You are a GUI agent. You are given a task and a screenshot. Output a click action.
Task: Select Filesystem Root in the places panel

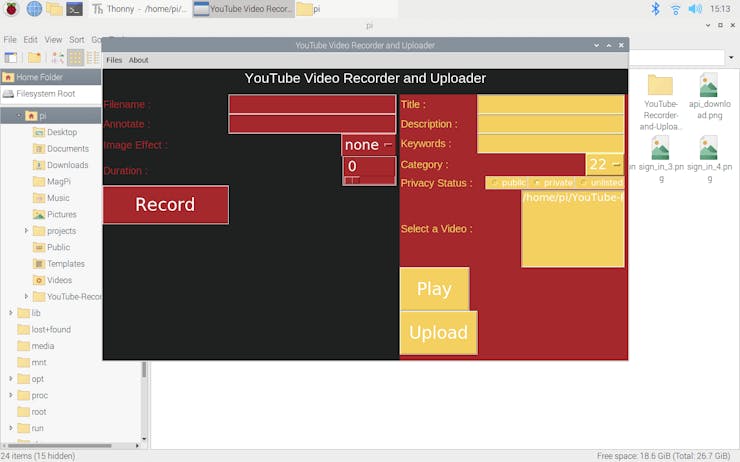pos(50,93)
